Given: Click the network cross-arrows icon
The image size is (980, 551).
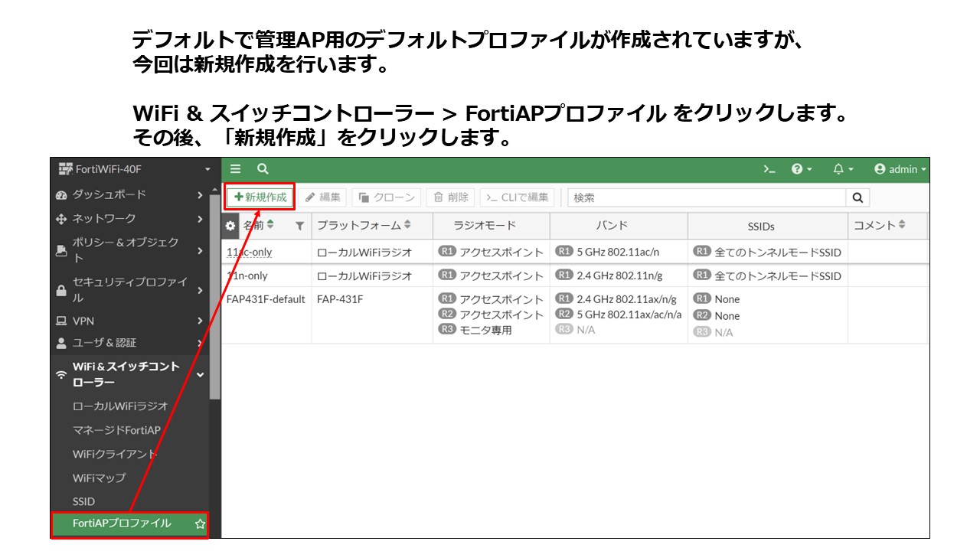Looking at the screenshot, I should (x=62, y=219).
